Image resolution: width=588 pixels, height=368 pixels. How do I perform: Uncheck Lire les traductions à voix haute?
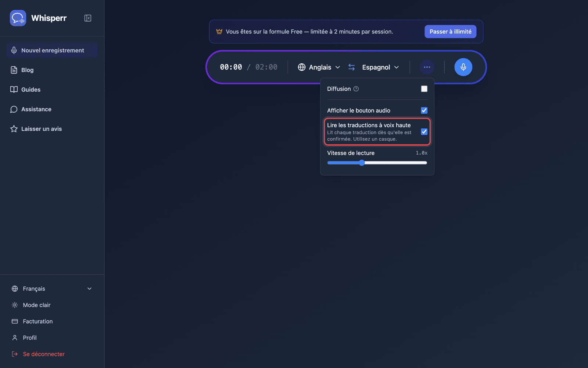click(x=424, y=132)
